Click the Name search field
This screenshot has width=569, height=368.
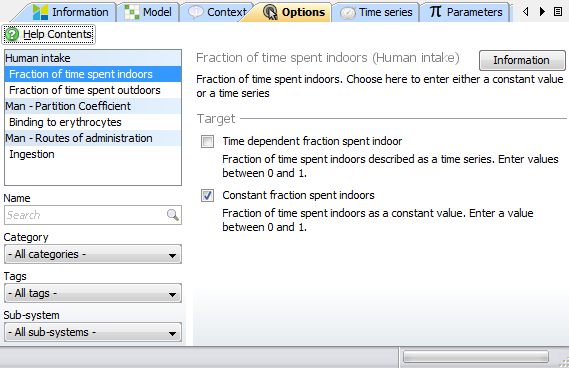click(86, 215)
